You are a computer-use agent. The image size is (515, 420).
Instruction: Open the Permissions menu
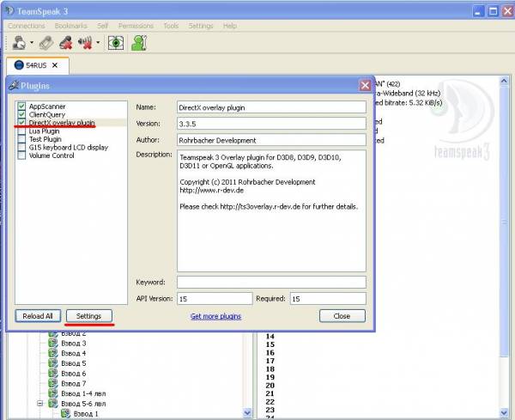coord(136,26)
